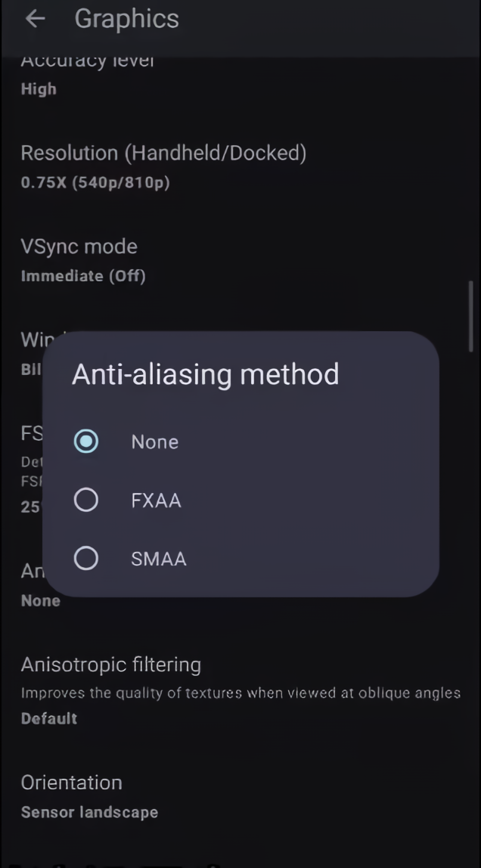Click the vertical scrollbar thumb
Image resolution: width=481 pixels, height=868 pixels.
point(470,314)
